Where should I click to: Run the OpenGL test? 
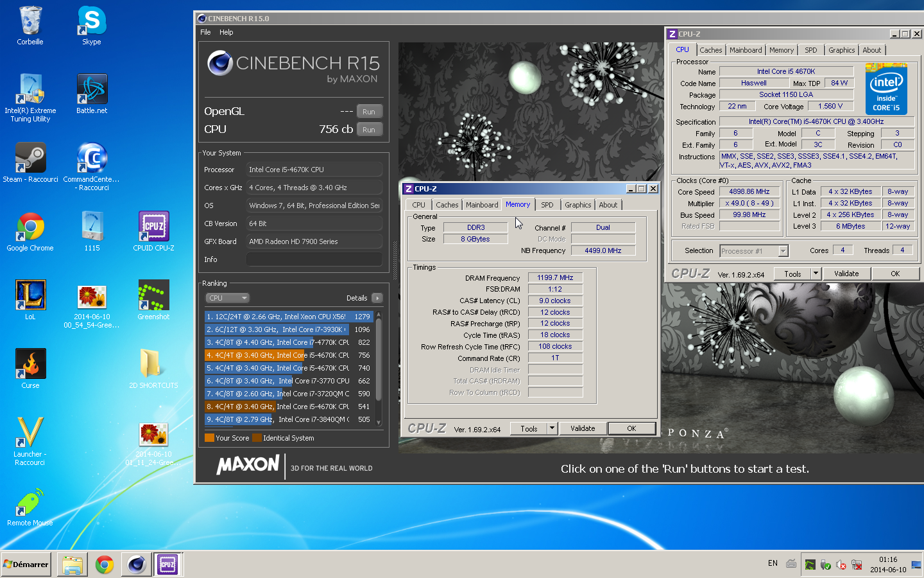coord(369,111)
